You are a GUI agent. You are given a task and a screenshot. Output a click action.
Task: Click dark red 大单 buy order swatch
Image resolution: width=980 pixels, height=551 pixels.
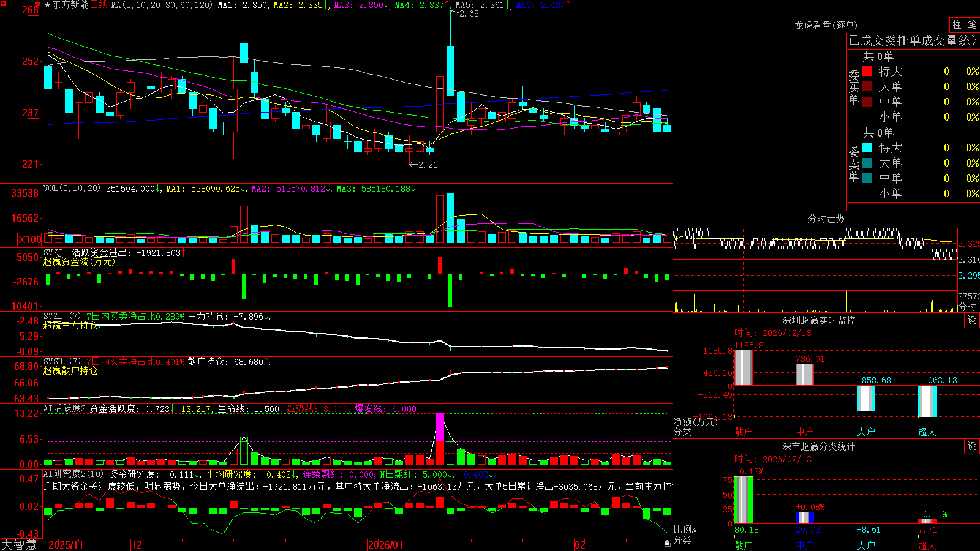[867, 86]
